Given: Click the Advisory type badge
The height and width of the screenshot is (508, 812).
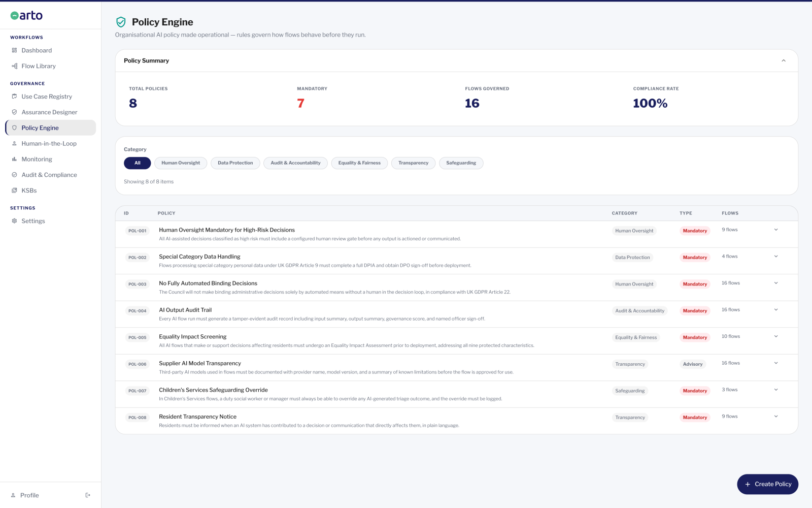Looking at the screenshot, I should point(693,364).
